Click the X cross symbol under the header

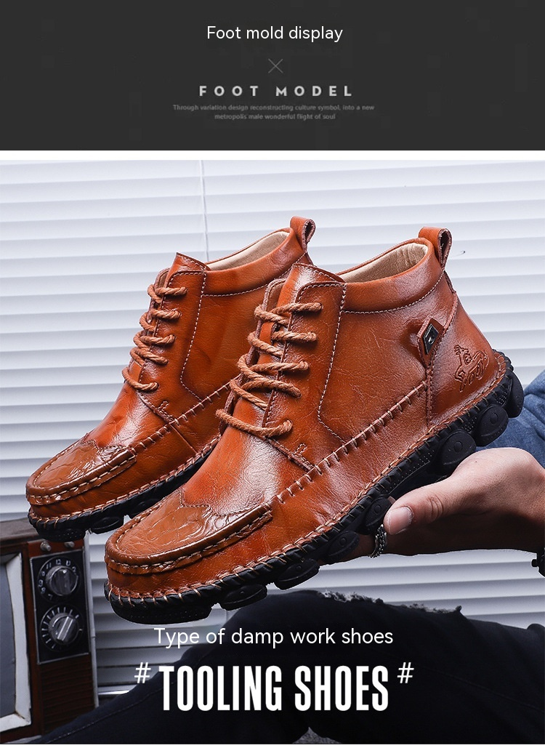(x=275, y=66)
